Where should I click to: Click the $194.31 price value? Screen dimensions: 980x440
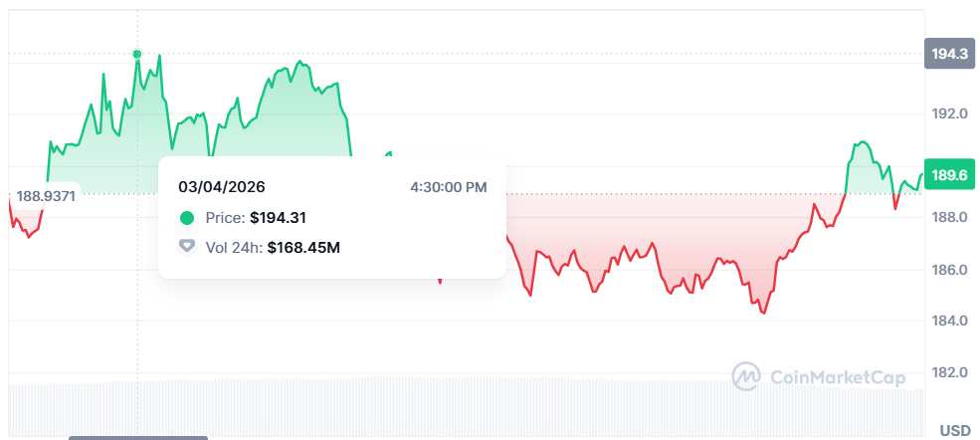[279, 218]
